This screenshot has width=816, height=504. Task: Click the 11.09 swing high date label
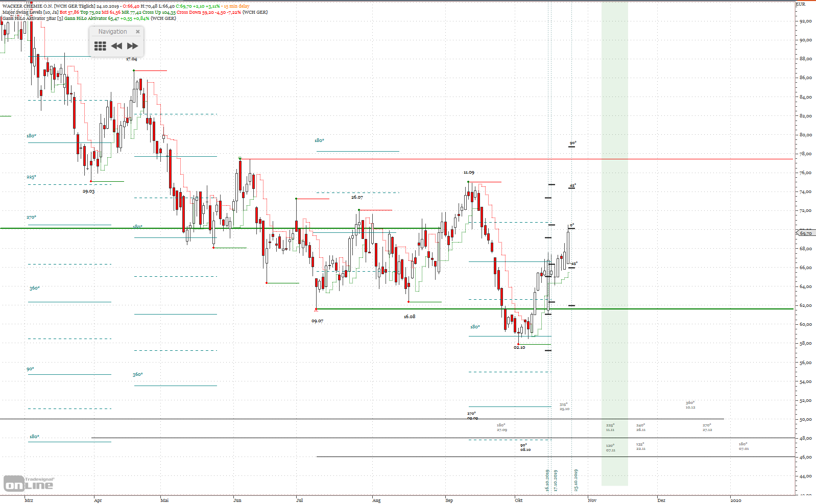coord(469,173)
